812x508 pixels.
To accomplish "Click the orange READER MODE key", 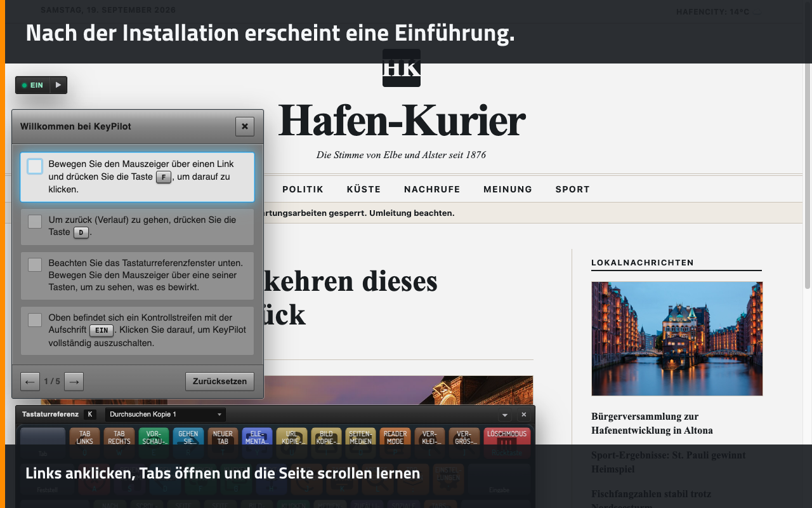I will pyautogui.click(x=395, y=443).
